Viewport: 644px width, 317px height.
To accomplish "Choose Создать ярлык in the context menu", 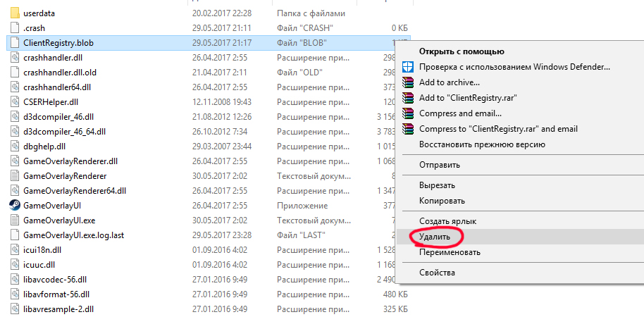I will coord(447,221).
